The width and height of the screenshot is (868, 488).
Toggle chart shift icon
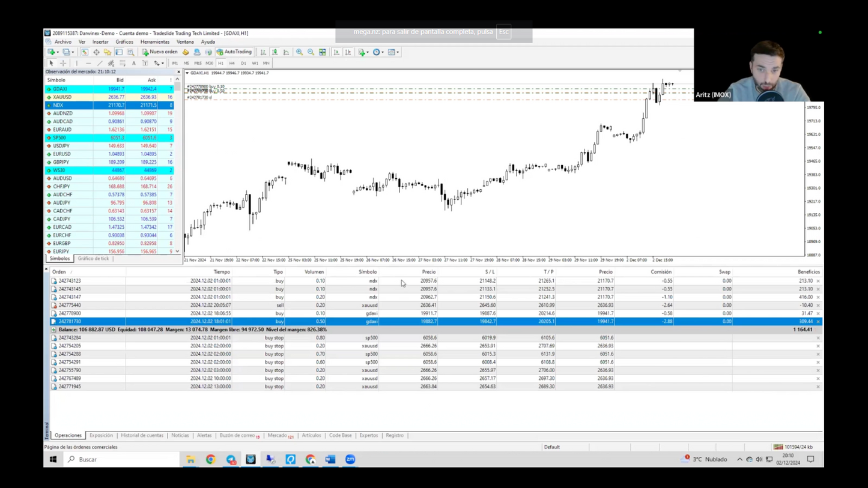(x=348, y=52)
